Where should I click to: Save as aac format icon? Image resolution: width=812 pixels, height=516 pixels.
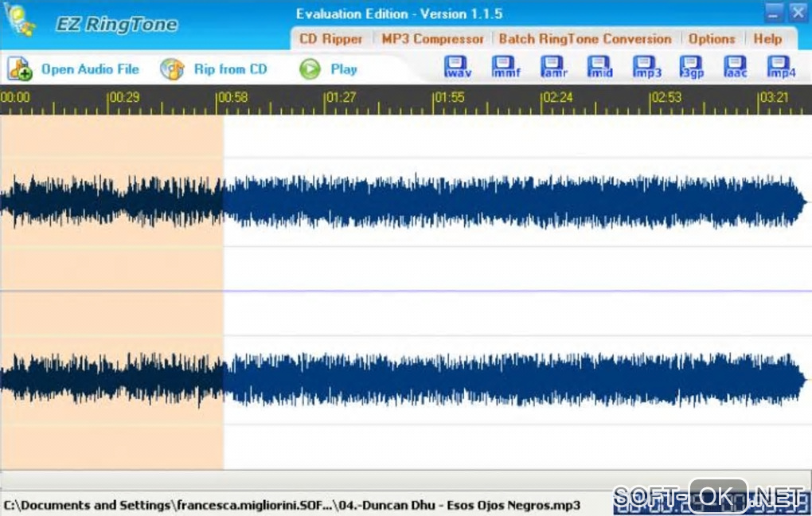pyautogui.click(x=736, y=68)
